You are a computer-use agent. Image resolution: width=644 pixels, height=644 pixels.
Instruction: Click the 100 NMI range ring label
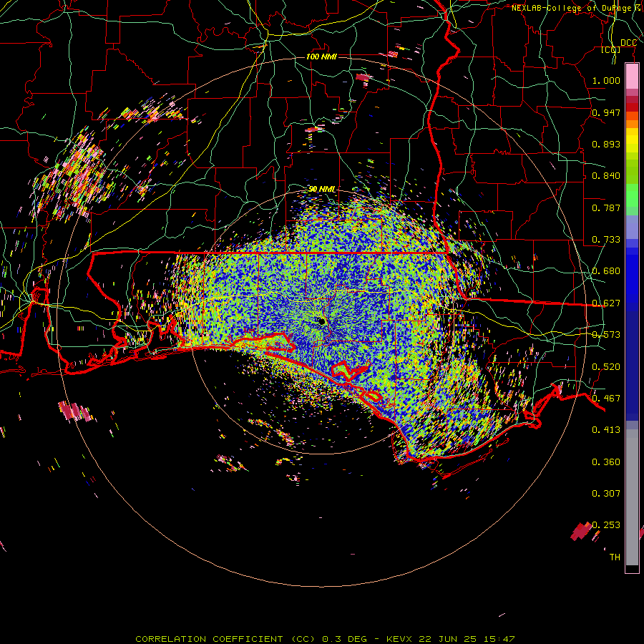pos(321,57)
